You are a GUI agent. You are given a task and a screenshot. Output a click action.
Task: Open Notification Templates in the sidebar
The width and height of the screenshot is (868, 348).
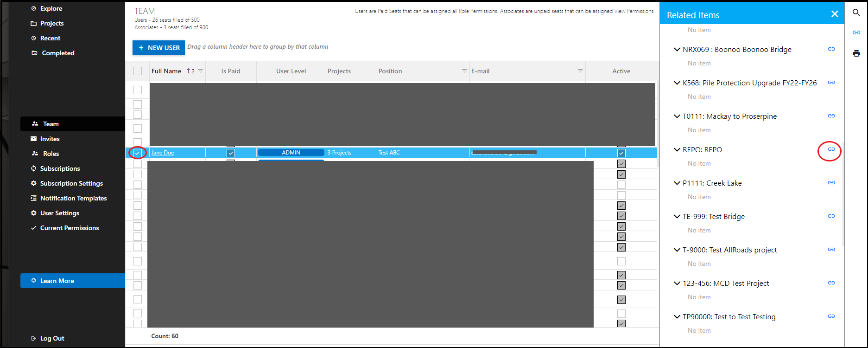tap(73, 198)
